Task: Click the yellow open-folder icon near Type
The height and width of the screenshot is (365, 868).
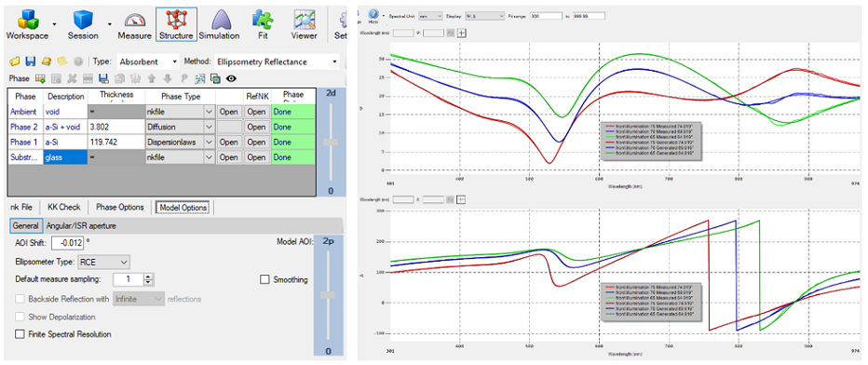Action: tap(14, 62)
